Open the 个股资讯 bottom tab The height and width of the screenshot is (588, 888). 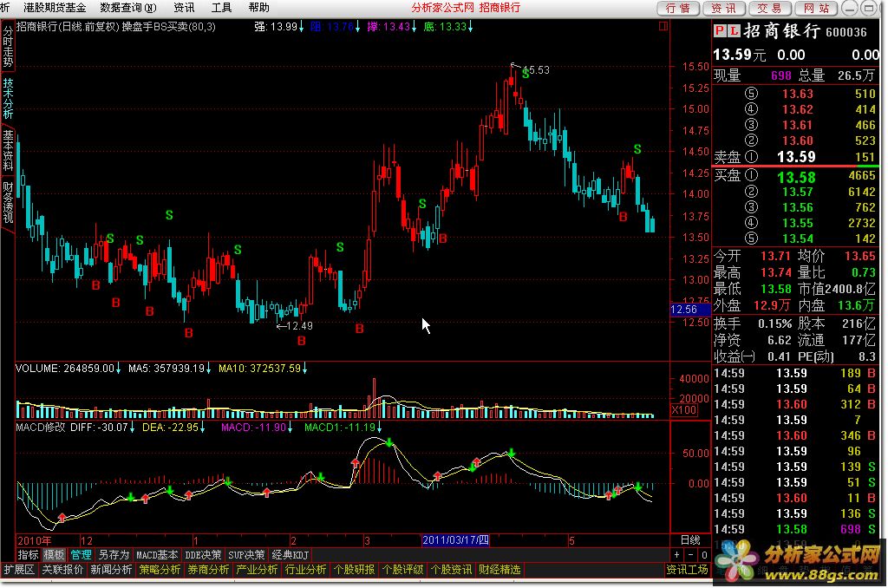coord(451,570)
